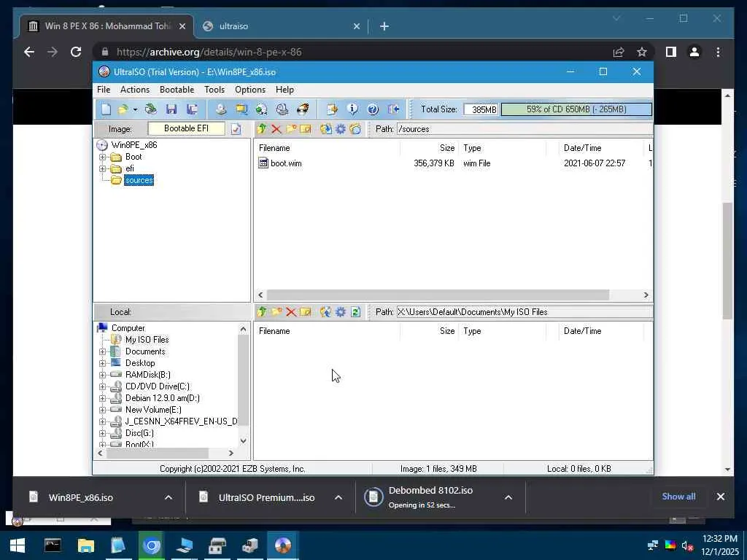Click the Save floppy disk icon
The height and width of the screenshot is (560, 747).
(x=171, y=109)
